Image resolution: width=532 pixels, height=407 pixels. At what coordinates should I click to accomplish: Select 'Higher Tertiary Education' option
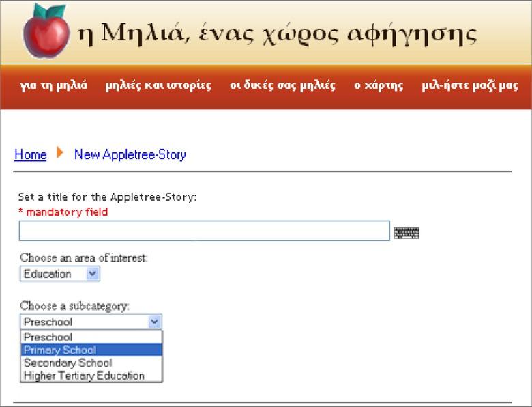[x=84, y=376]
